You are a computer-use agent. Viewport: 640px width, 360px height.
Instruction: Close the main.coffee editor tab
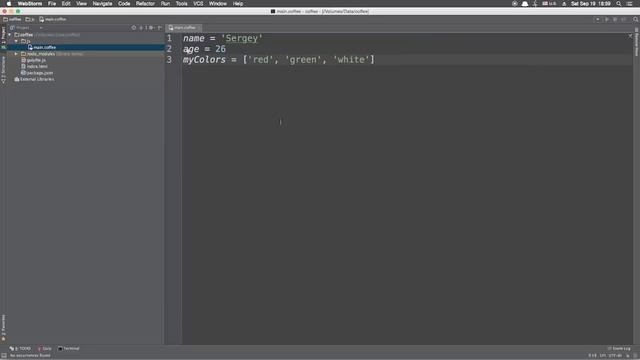(199, 28)
